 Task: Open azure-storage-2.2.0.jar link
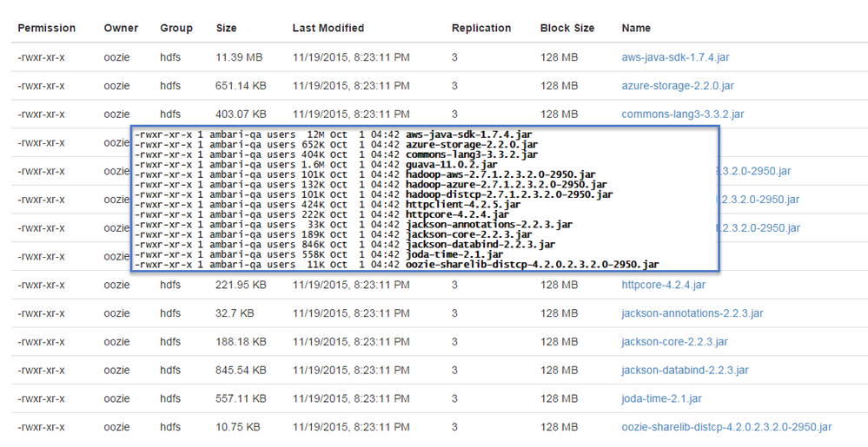tap(678, 86)
